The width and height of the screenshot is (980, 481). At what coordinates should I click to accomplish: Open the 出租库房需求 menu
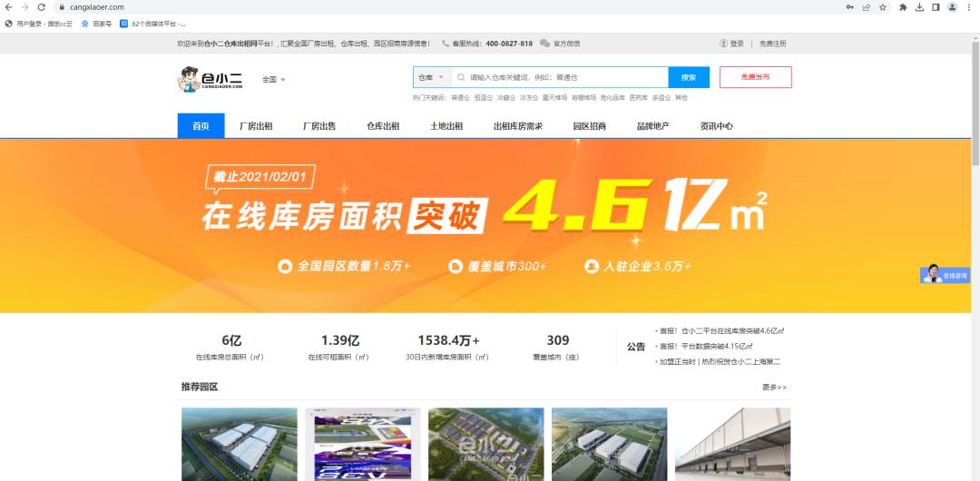click(518, 126)
